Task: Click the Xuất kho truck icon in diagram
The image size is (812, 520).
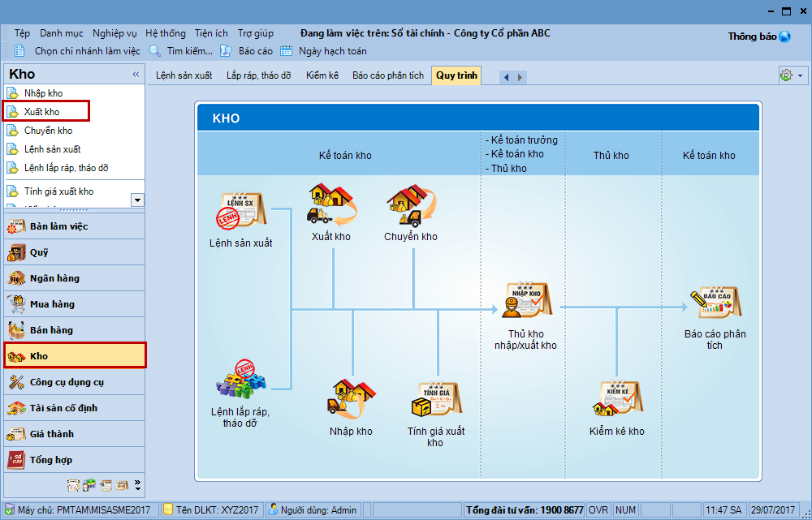Action: pyautogui.click(x=331, y=206)
